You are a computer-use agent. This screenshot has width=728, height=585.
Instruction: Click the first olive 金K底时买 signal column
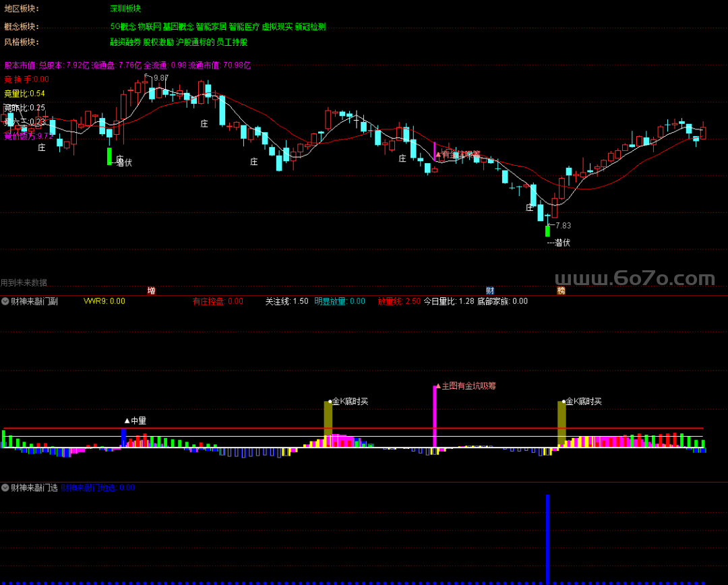coord(328,419)
